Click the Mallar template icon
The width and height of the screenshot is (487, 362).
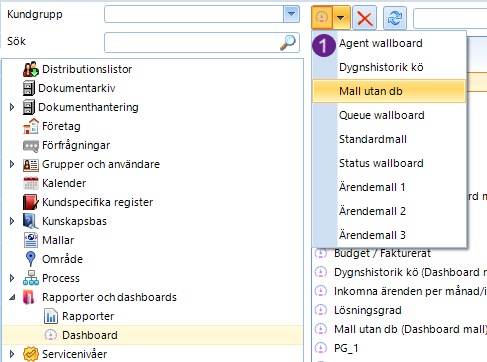click(31, 240)
